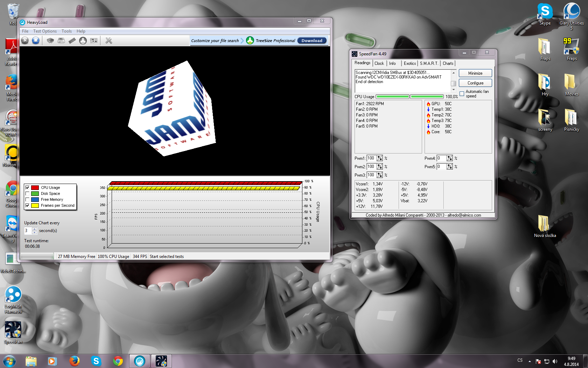Adjust the Pwm4 spinner arrows

[450, 158]
